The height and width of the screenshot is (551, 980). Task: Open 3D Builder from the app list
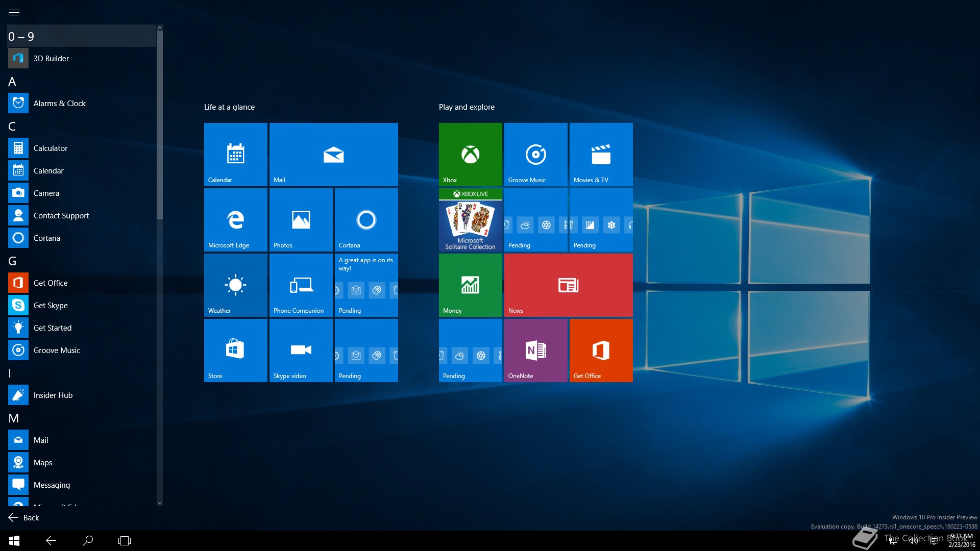coord(82,59)
